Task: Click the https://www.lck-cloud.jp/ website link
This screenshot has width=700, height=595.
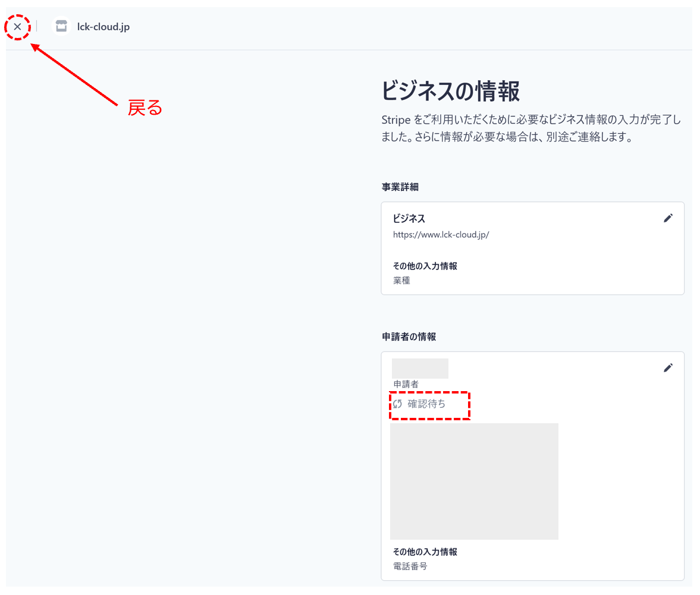Action: tap(441, 234)
